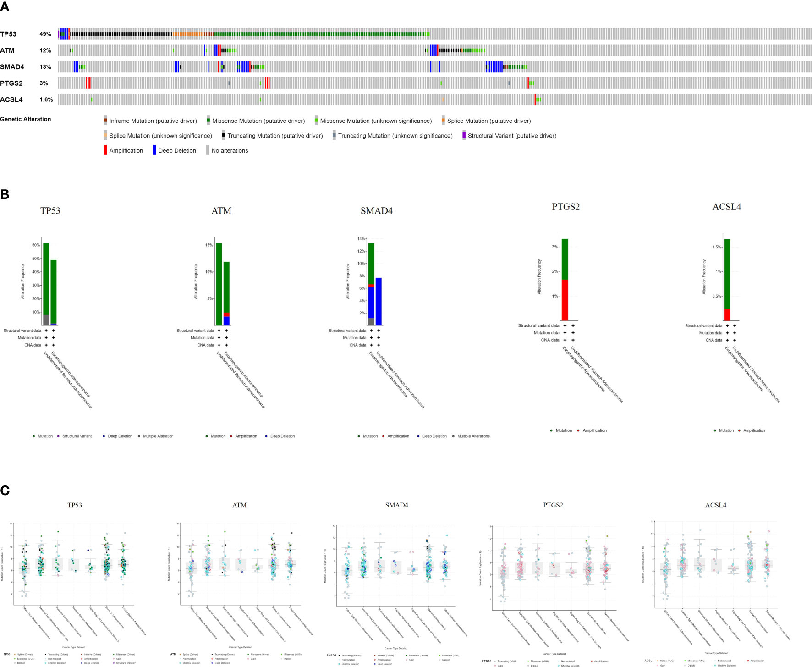Click the panel letter A
The height and width of the screenshot is (667, 812).
tap(5, 6)
